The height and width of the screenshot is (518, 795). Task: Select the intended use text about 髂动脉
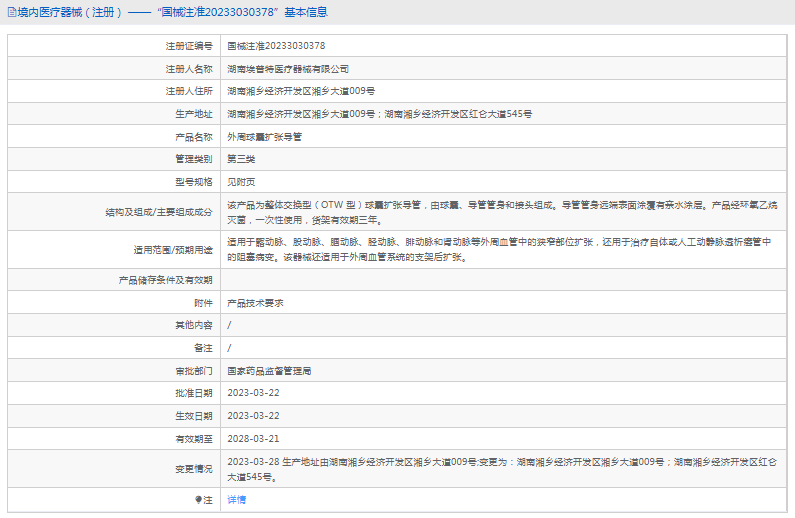pos(499,250)
